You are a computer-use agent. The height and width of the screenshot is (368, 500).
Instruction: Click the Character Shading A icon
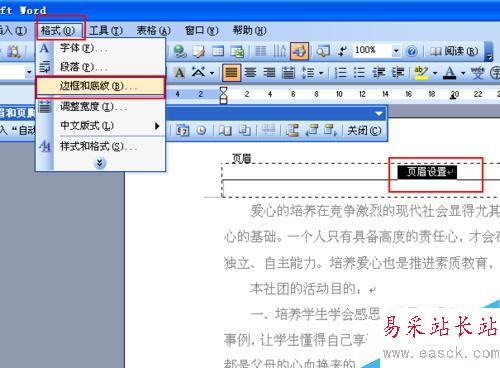[x=179, y=72]
